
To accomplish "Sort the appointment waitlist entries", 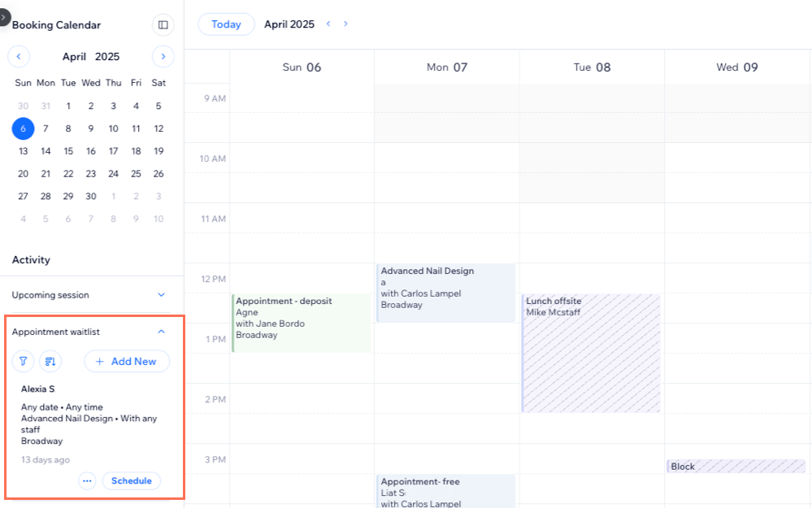I will [50, 361].
